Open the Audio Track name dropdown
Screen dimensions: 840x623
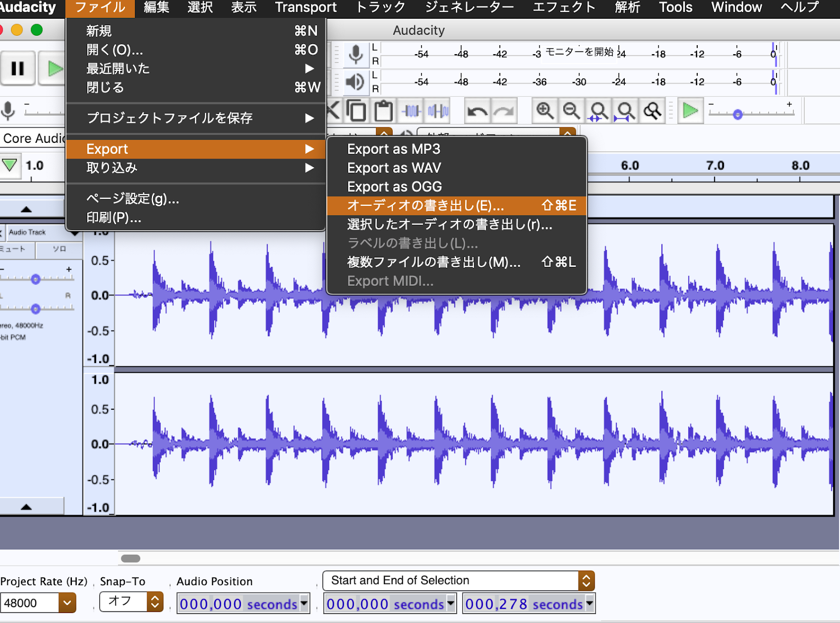click(43, 232)
